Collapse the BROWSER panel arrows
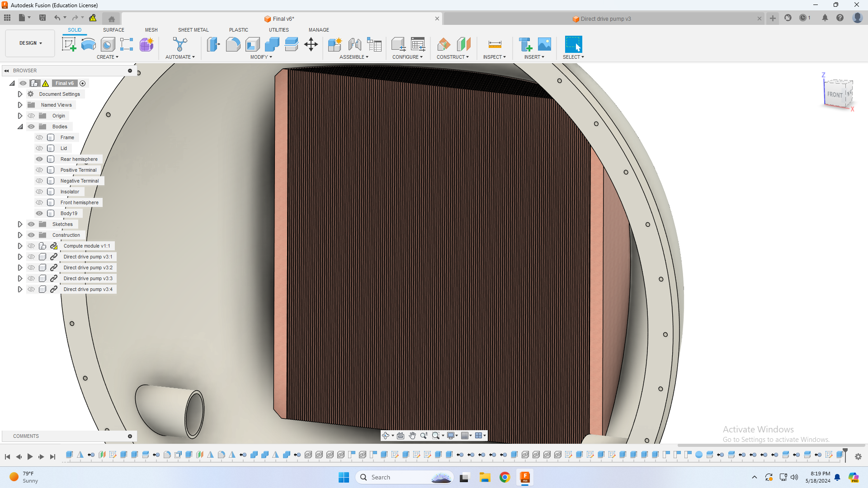Image resolution: width=868 pixels, height=488 pixels. point(7,70)
